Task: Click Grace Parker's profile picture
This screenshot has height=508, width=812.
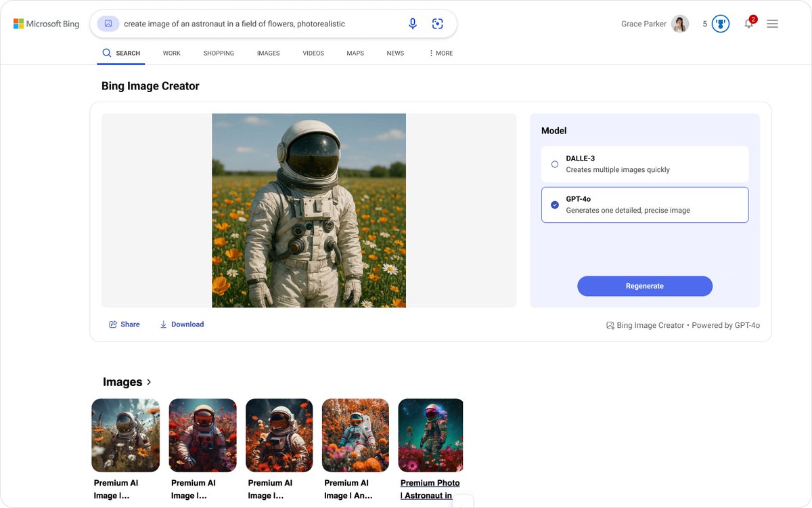Action: click(679, 23)
